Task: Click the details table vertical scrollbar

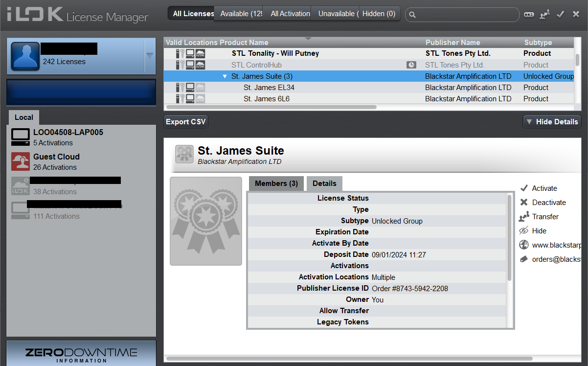Action: 509,237
